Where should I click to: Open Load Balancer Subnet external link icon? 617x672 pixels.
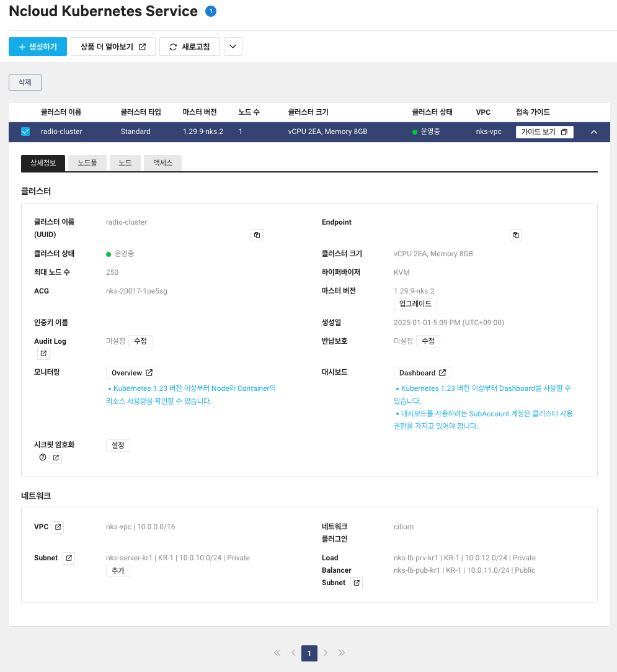[x=357, y=583]
